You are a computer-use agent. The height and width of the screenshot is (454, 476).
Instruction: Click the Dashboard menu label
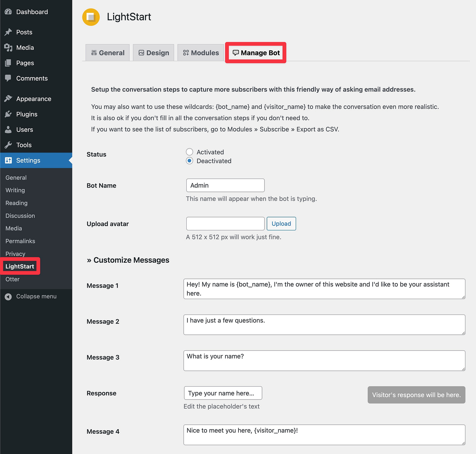[x=32, y=12]
